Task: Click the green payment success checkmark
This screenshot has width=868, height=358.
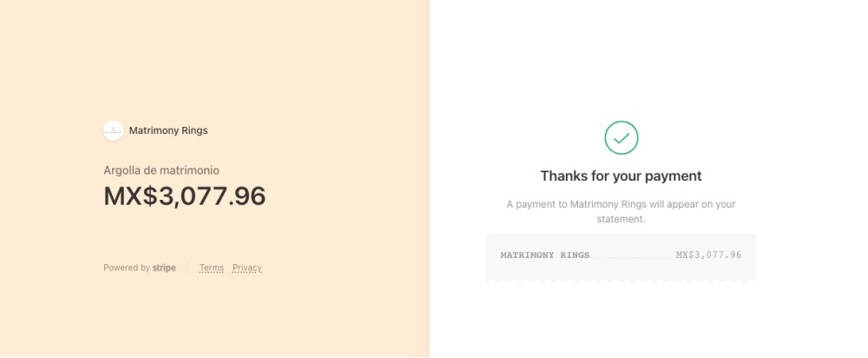Action: (x=621, y=138)
